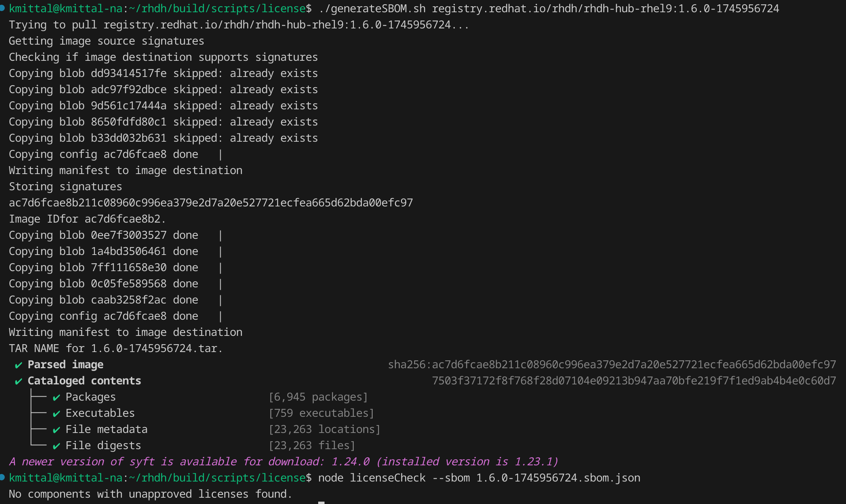Click the checkmark before File digests
Screen dimensions: 846x504
click(x=56, y=446)
